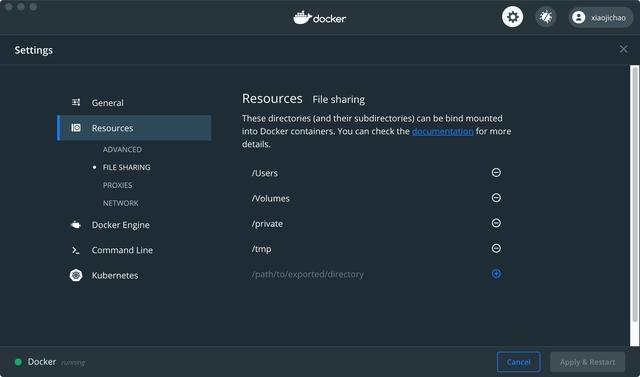Screen dimensions: 640x377
Task: Click the File sharing heading text
Action: (x=338, y=100)
